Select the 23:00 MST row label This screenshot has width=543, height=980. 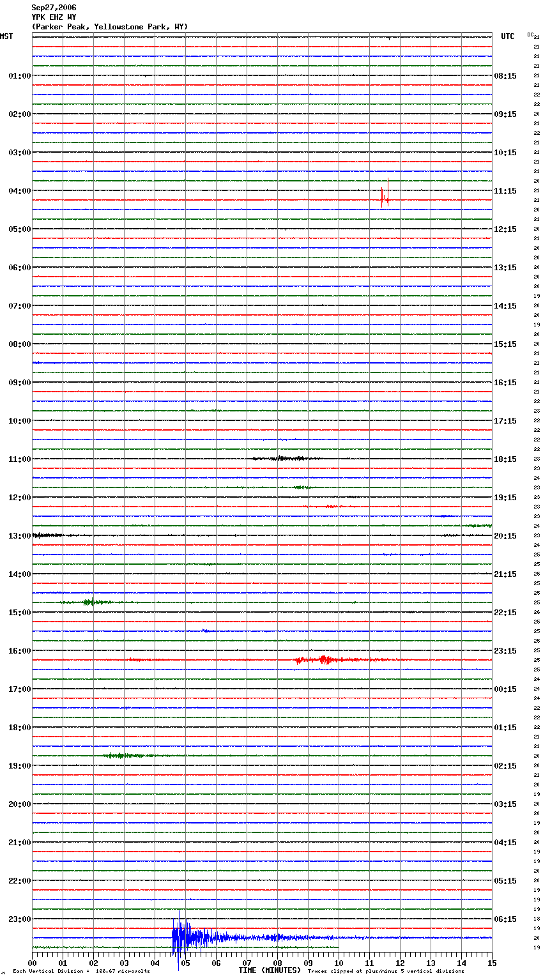point(20,919)
